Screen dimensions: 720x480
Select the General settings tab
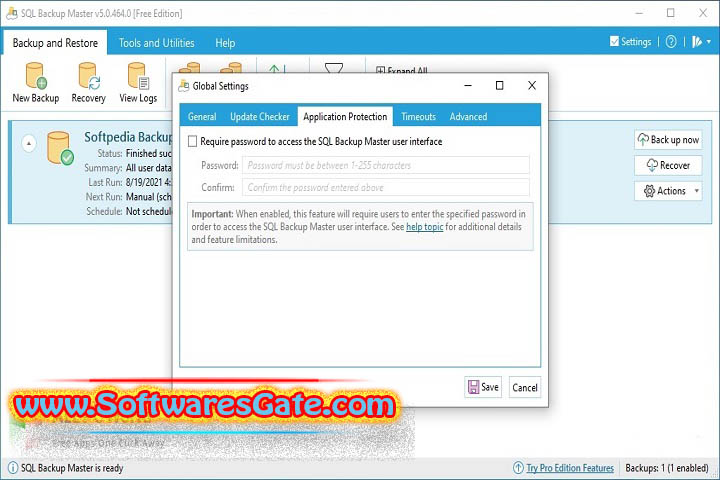point(202,117)
